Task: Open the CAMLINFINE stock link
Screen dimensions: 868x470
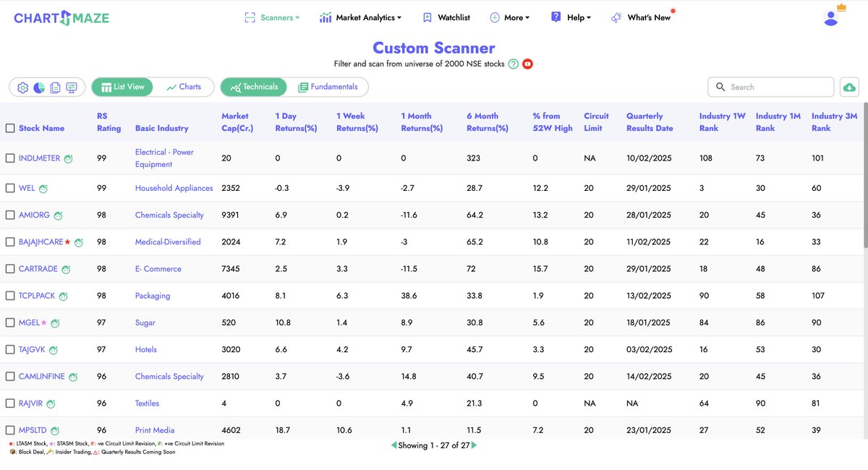Action: (x=42, y=376)
